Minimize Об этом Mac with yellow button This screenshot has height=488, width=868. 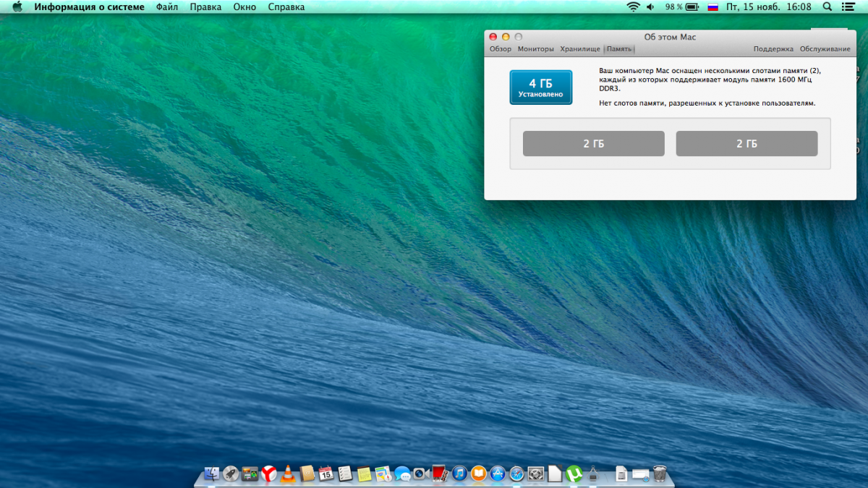[x=506, y=37]
